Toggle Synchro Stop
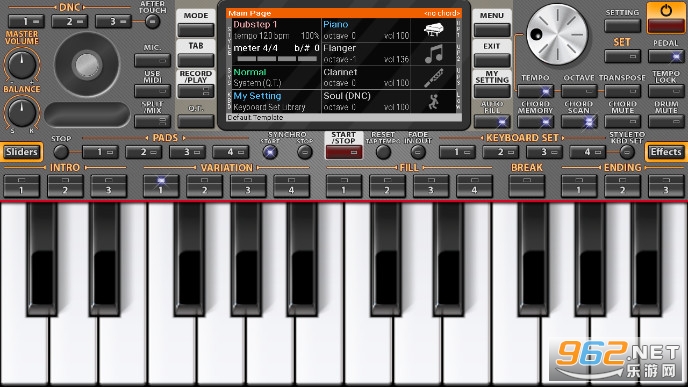This screenshot has width=688, height=387. click(305, 152)
